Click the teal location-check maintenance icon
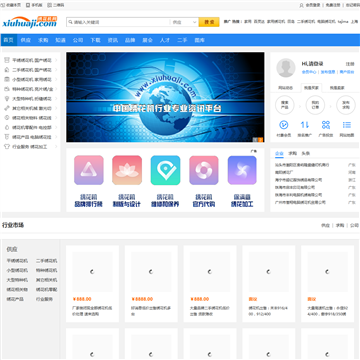The height and width of the screenshot is (360, 360). 165,170
